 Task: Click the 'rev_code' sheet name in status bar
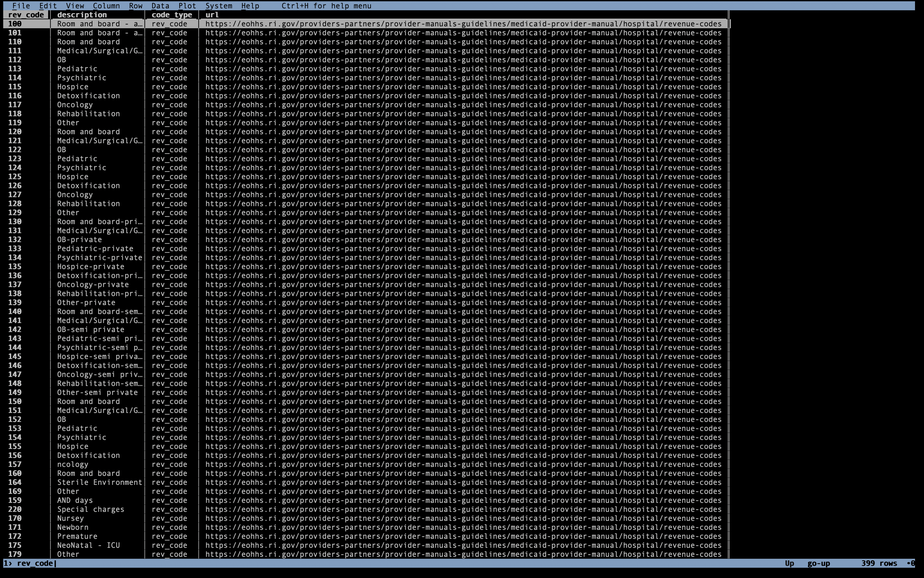click(x=35, y=563)
